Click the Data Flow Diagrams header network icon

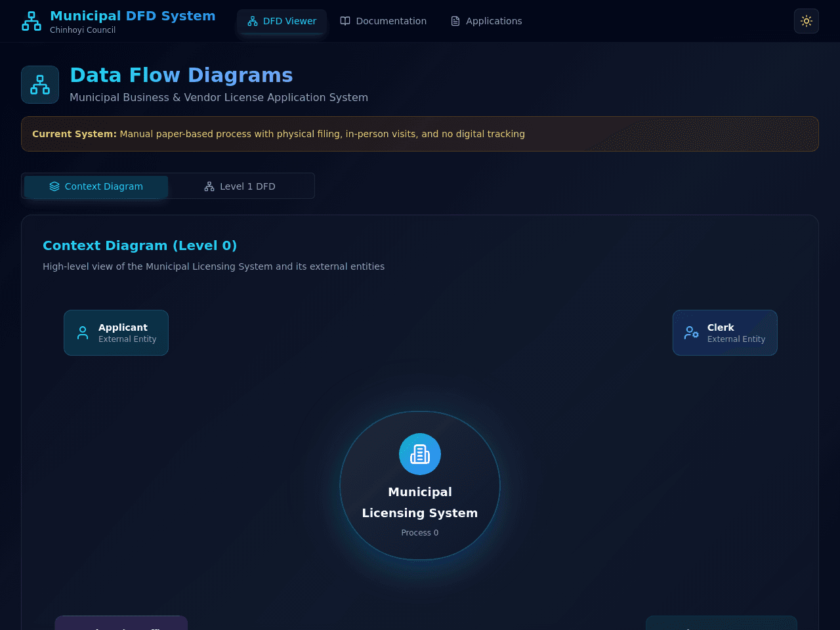pos(40,85)
